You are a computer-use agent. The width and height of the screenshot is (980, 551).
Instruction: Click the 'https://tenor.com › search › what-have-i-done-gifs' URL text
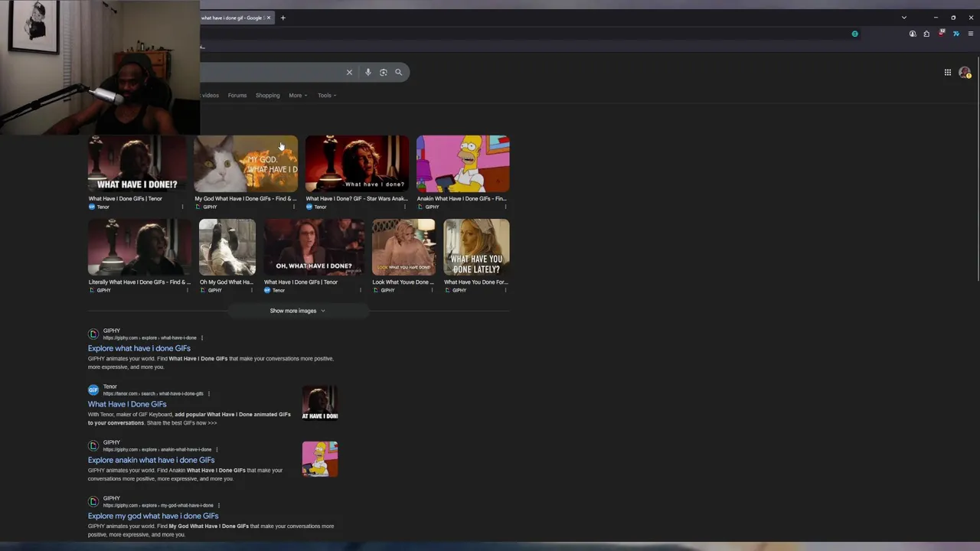click(153, 393)
